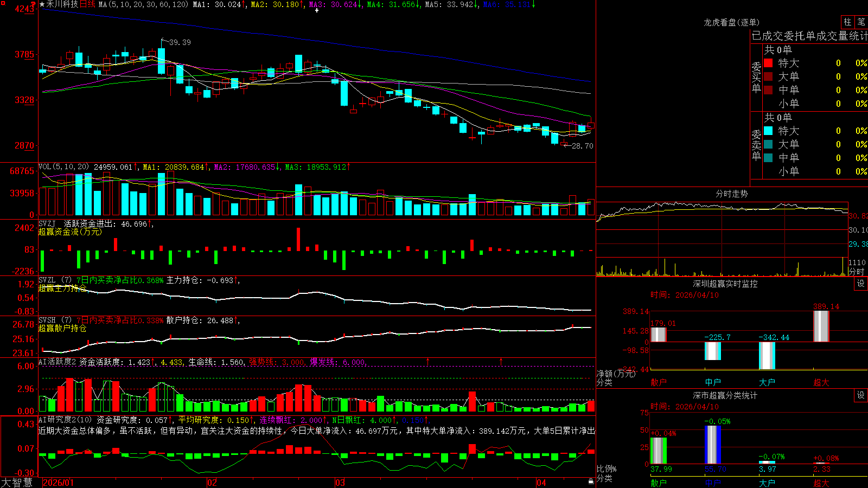868x488 pixels.
Task: Click the teal 大单 swatch under 委卖单
Action: 768,144
